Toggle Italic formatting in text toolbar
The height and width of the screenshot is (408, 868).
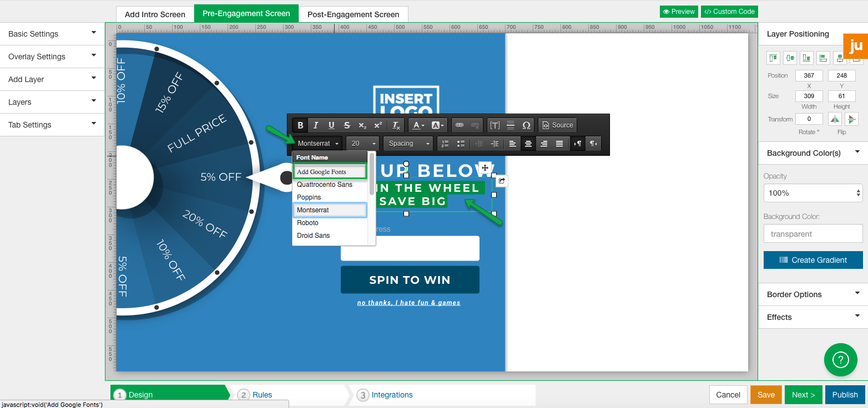click(316, 125)
